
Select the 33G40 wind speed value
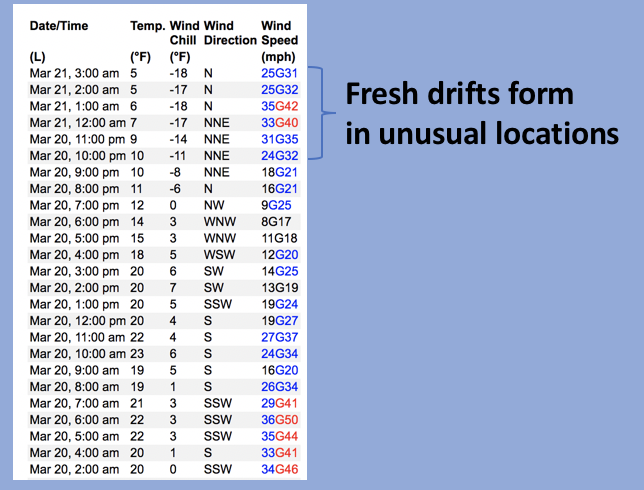[x=279, y=121]
